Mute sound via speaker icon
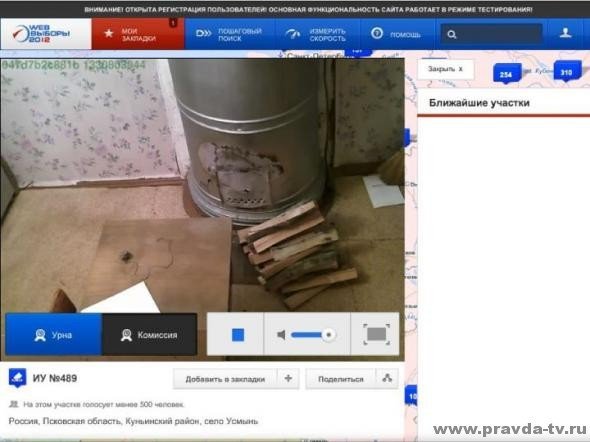Screen dimensions: 590x442 click(281, 334)
